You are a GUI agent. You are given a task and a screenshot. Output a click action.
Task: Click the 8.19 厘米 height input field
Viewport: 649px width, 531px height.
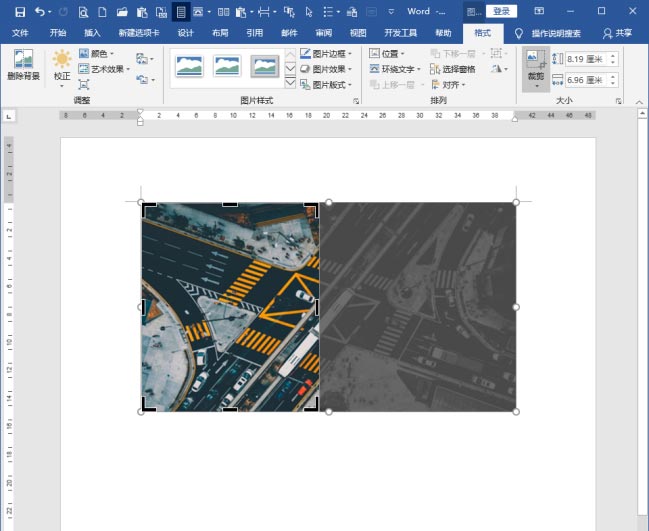[581, 59]
